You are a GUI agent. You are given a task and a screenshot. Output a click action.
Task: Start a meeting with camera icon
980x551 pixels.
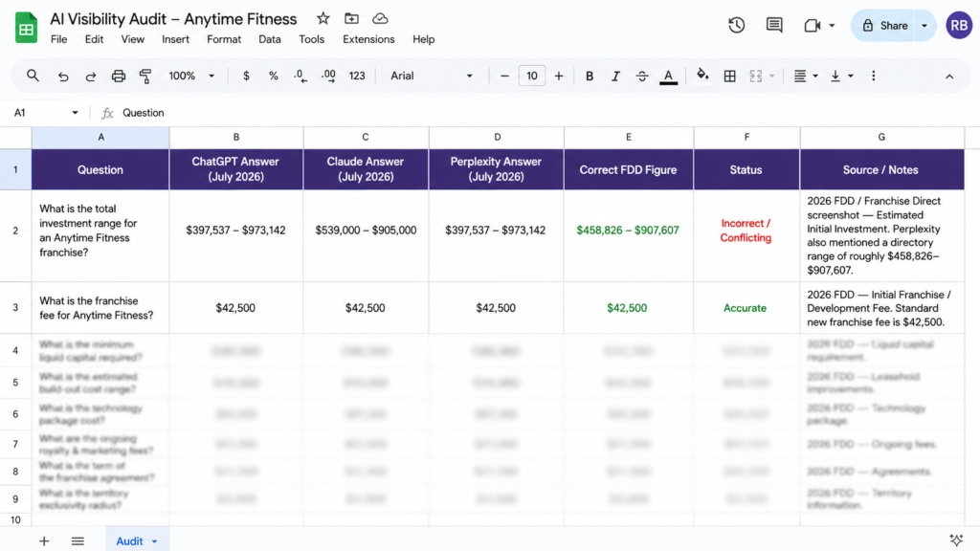812,26
